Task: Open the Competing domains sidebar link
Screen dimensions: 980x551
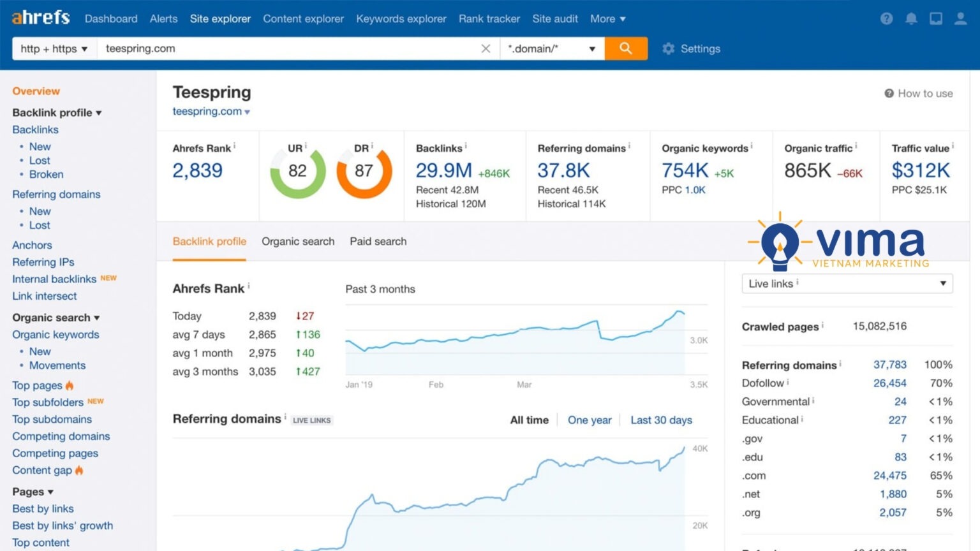Action: coord(61,436)
